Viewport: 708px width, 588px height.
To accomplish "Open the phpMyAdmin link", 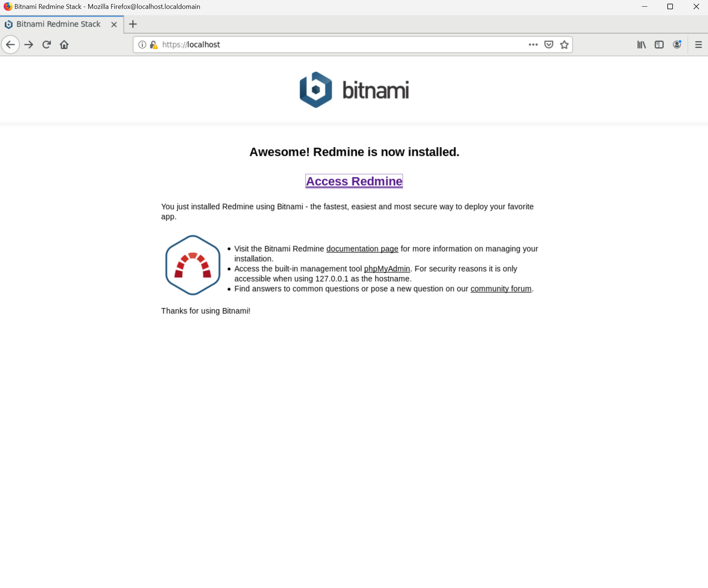I will click(x=387, y=269).
